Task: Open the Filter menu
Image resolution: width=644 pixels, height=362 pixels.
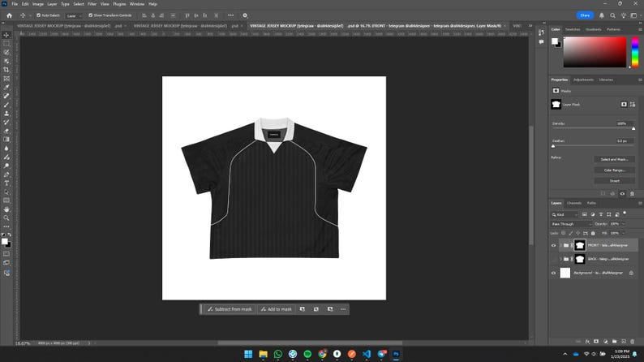Action: [x=92, y=4]
